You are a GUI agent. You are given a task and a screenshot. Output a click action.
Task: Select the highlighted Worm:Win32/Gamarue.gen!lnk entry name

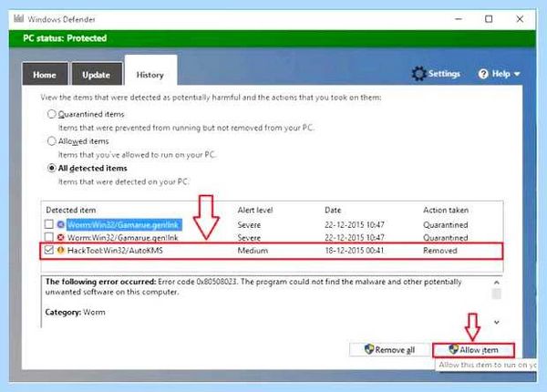click(124, 224)
